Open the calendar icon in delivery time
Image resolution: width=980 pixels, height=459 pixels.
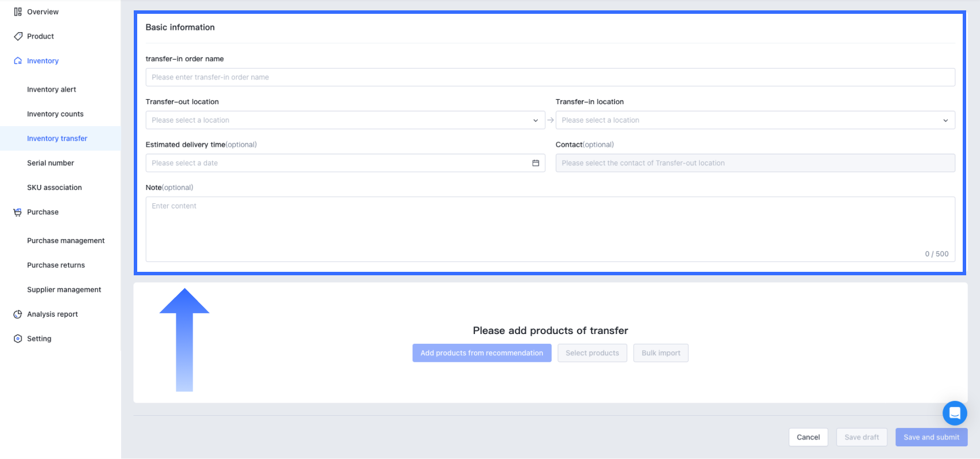536,163
